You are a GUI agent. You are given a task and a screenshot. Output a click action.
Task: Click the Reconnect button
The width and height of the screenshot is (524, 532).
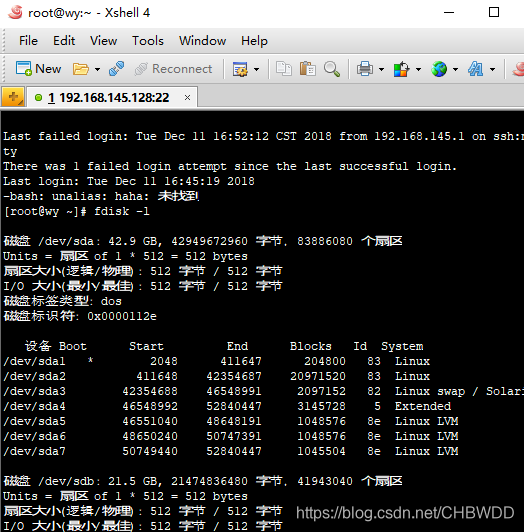[173, 69]
